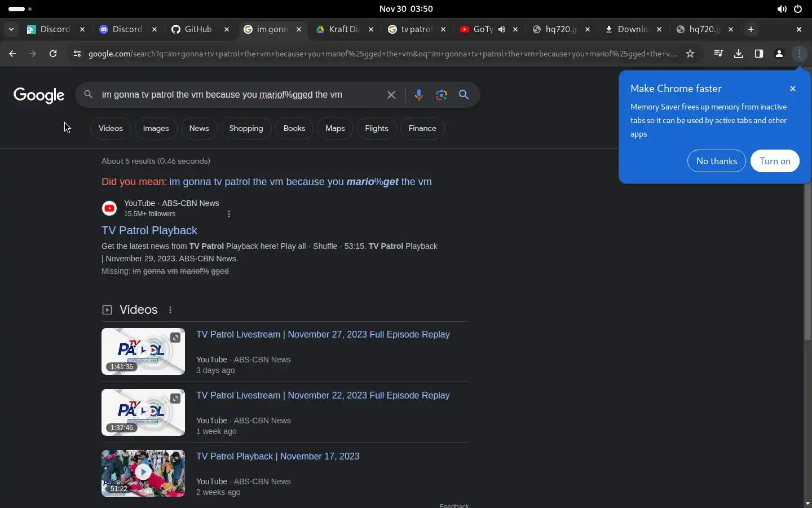Close the first Discord tab
812x508 pixels.
[82, 29]
